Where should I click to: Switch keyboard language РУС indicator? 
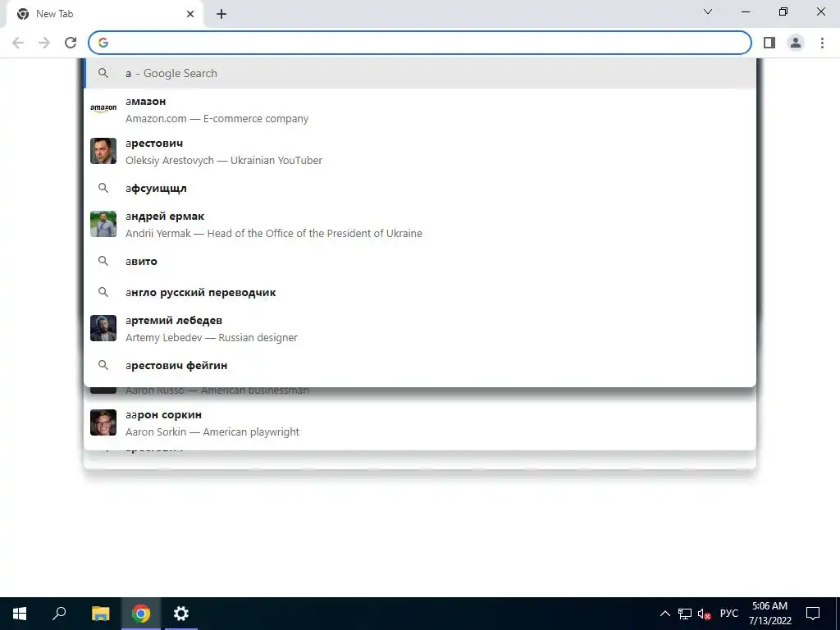[x=729, y=614]
